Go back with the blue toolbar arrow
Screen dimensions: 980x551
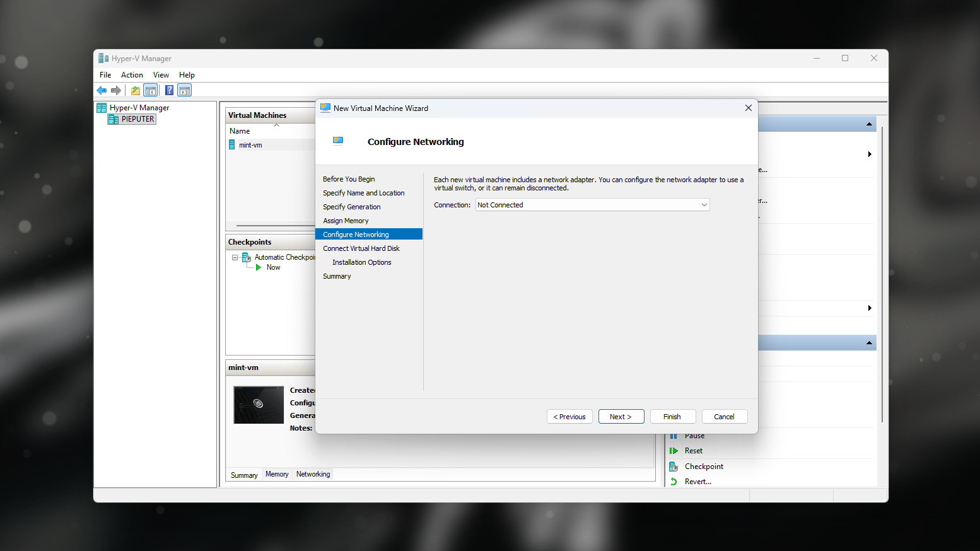point(102,90)
